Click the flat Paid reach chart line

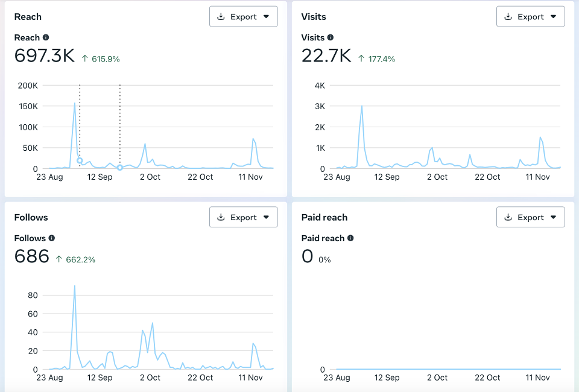(x=448, y=368)
